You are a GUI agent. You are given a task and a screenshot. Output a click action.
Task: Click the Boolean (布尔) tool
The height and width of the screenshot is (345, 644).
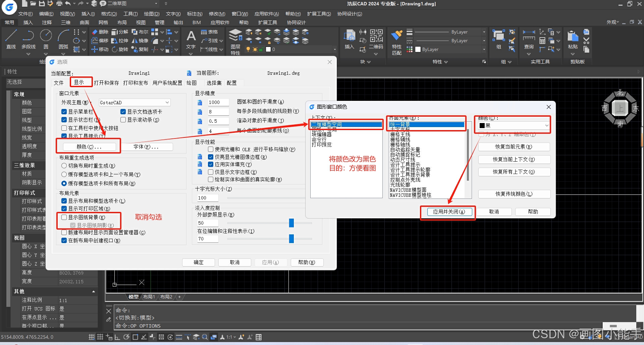click(x=140, y=32)
